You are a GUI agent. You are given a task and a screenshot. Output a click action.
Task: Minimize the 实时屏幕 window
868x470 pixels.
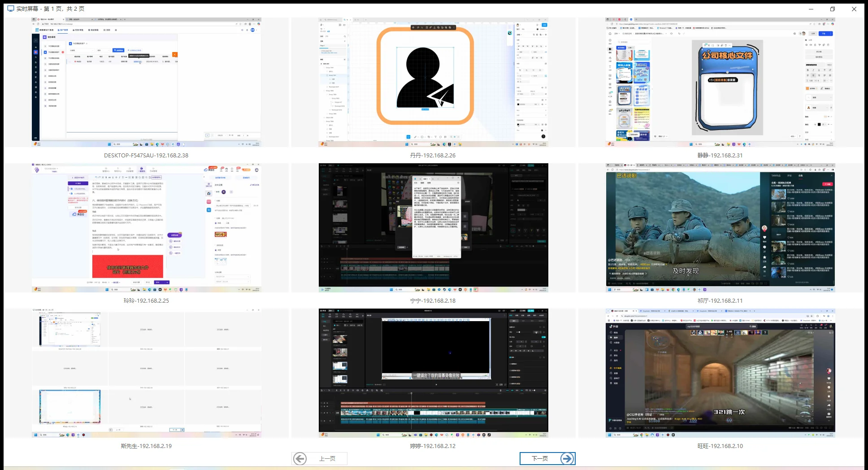point(811,9)
